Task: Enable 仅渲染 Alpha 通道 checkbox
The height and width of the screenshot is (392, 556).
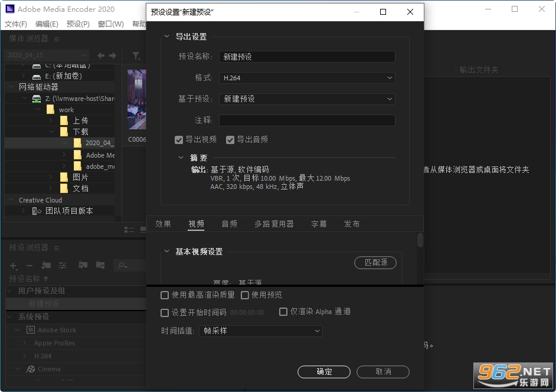Action: click(283, 312)
